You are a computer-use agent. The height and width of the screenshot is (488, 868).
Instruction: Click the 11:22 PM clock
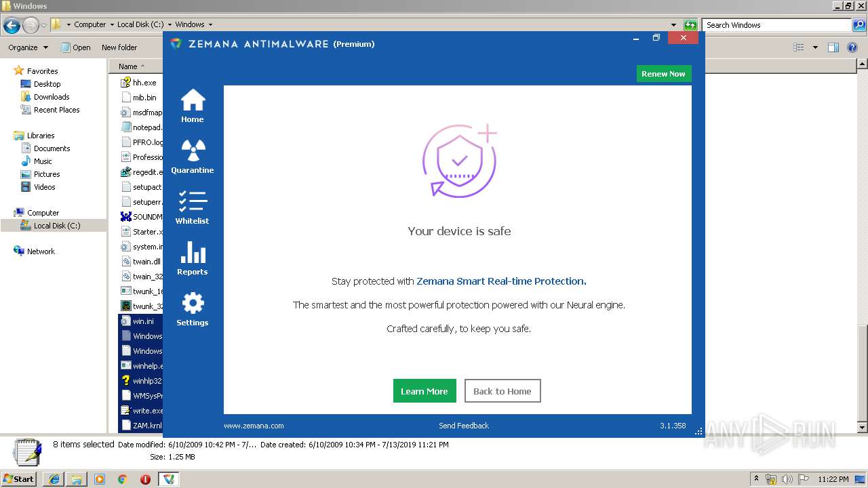[833, 479]
